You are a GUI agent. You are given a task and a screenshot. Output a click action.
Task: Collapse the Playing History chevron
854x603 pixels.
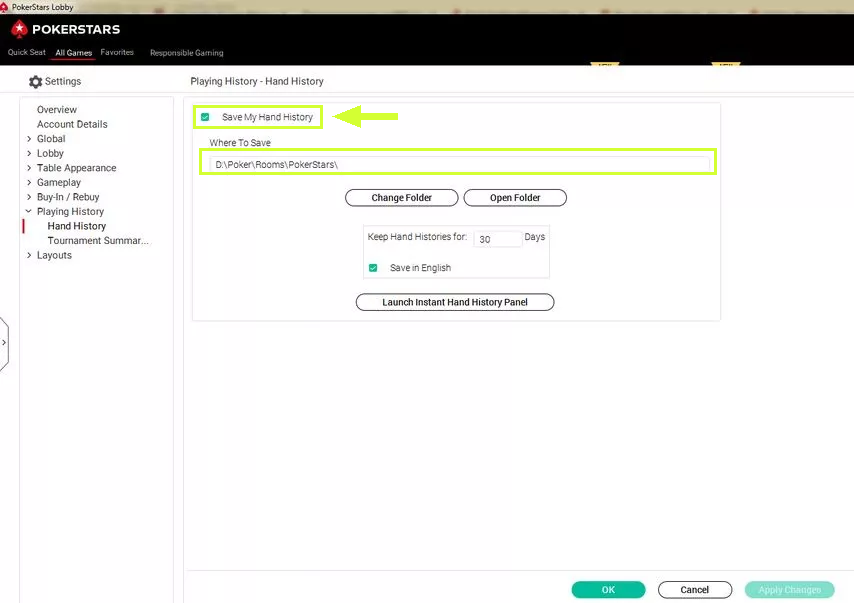(x=28, y=211)
